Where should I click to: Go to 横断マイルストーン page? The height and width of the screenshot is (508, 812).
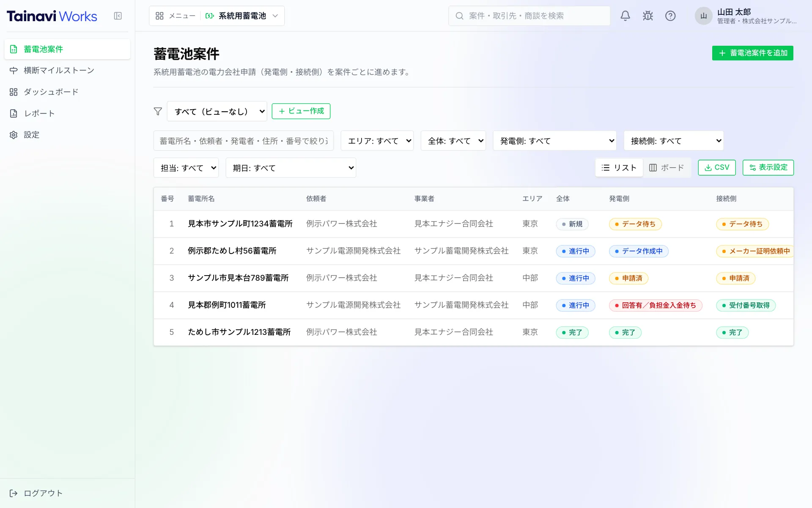[x=67, y=71]
